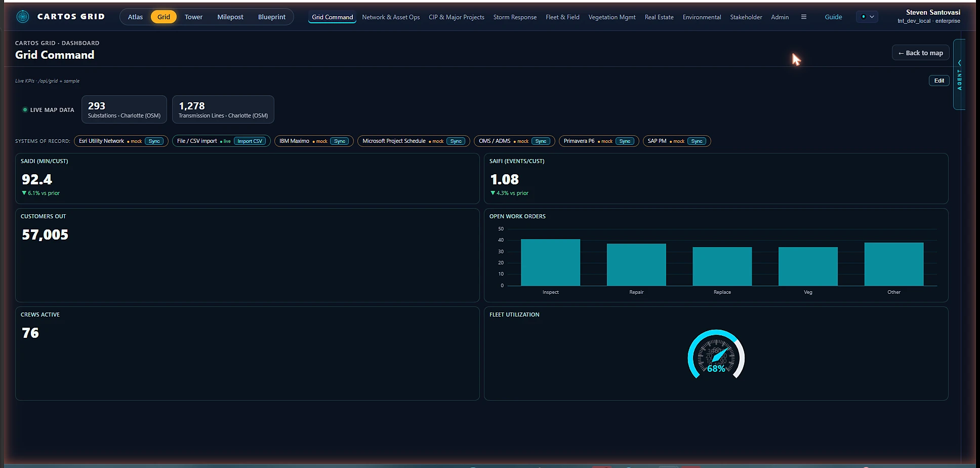Open the Vegetation Mgmt tab
The image size is (980, 468).
612,17
